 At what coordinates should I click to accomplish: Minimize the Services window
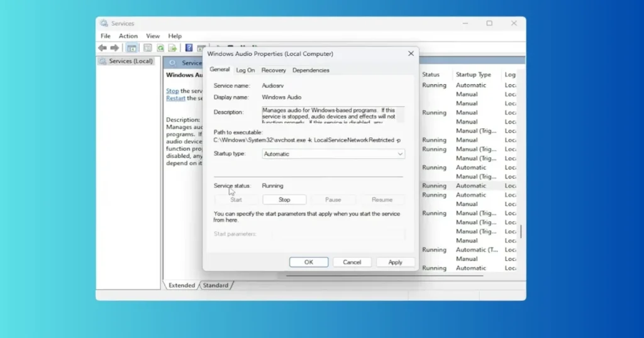[x=465, y=23]
